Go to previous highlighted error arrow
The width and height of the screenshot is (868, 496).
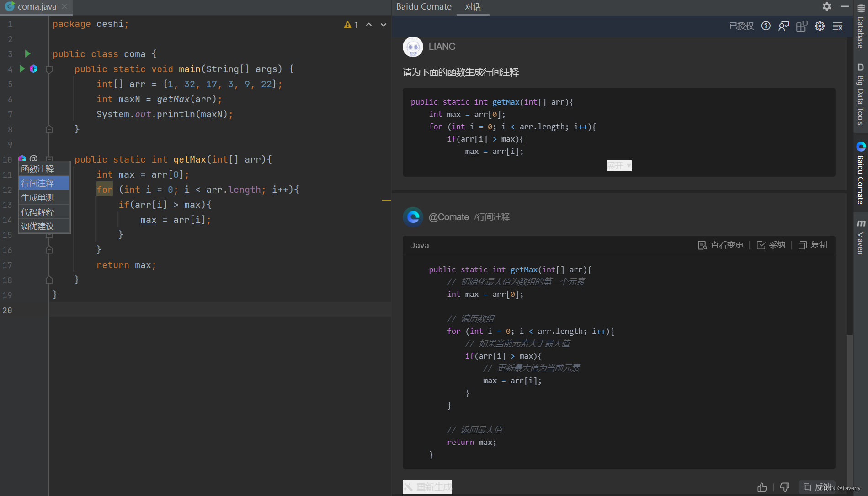(369, 25)
